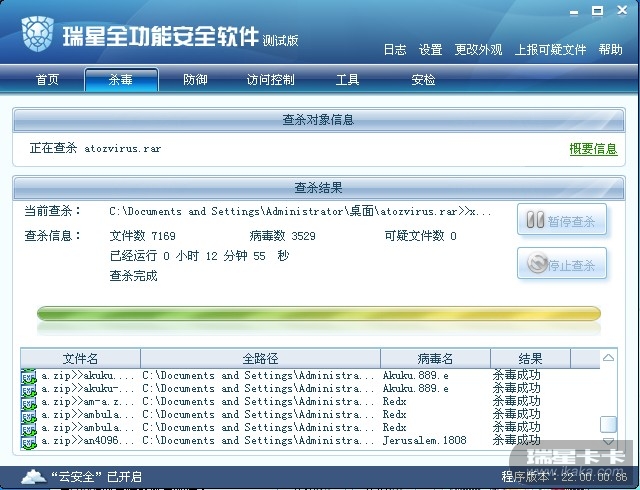Click the current scan path text

[300, 211]
